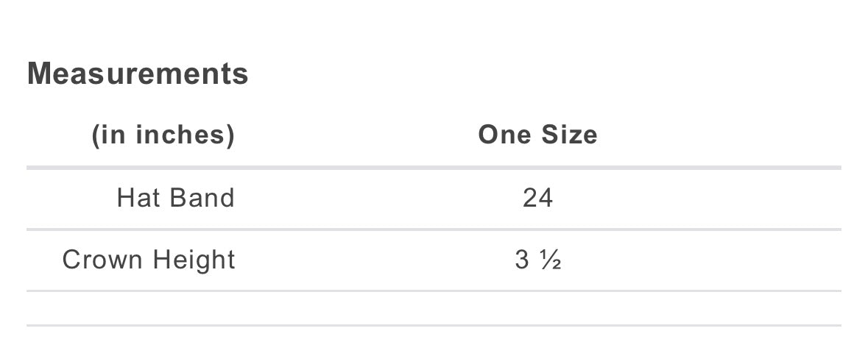Click the divider line directly below Crown Height row
The height and width of the screenshot is (356, 868).
pyautogui.click(x=433, y=291)
